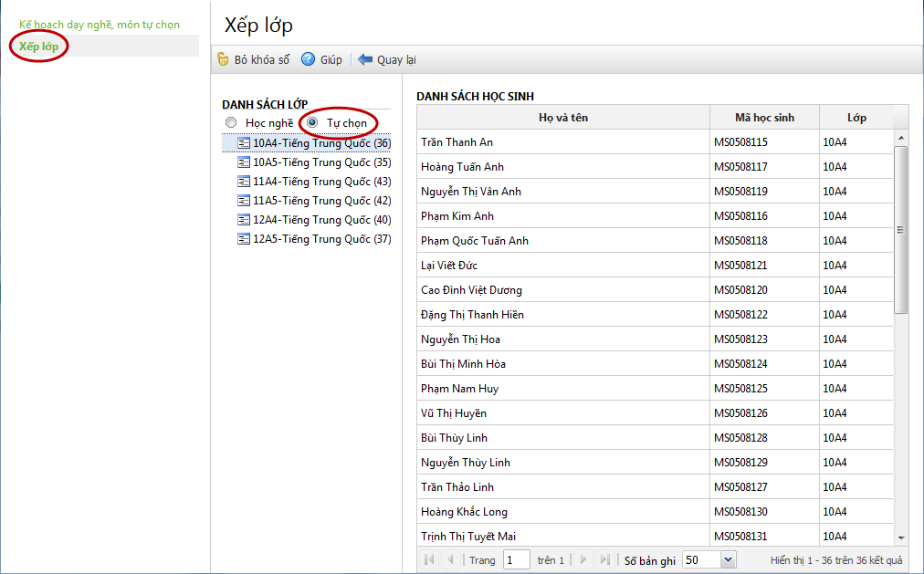Click the class icon beside 12A4-Tiếng Trung Quốc
The width and height of the screenshot is (924, 574).
coord(244,220)
